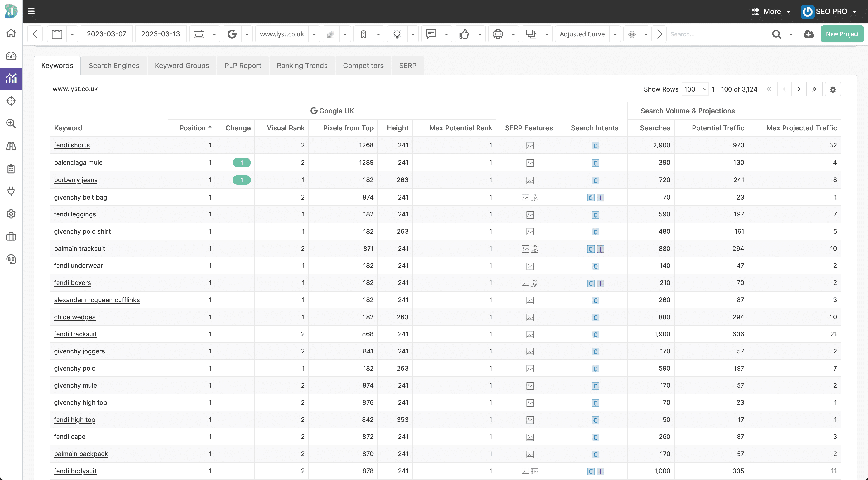Image resolution: width=868 pixels, height=480 pixels.
Task: Open the headset support sidebar icon
Action: click(x=11, y=259)
